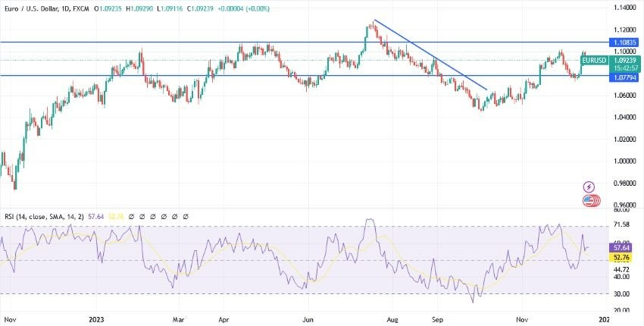The image size is (644, 326).
Task: Click the 1.14000 price axis label
Action: pyautogui.click(x=625, y=8)
